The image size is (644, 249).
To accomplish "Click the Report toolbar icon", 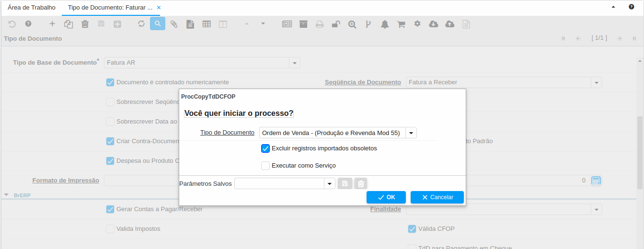I will pyautogui.click(x=287, y=23).
